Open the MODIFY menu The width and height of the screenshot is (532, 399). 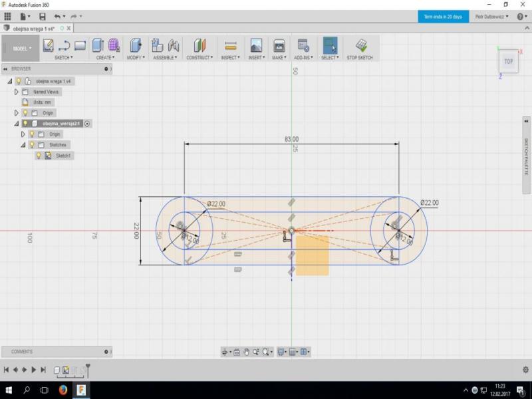coord(136,58)
